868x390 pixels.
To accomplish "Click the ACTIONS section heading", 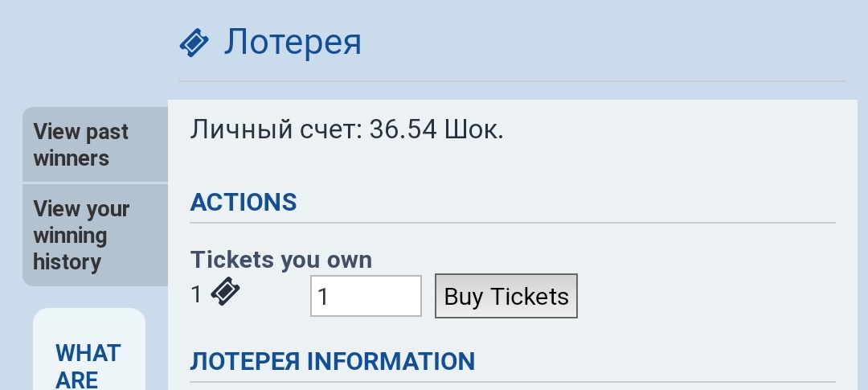I will 244,202.
